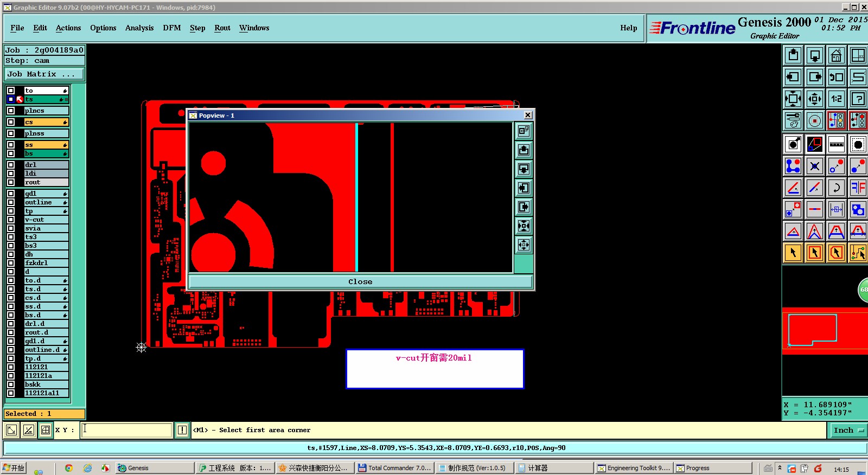Viewport: 868px width, 475px height.
Task: Select the teal 'bs' layer name bar
Action: pos(46,153)
